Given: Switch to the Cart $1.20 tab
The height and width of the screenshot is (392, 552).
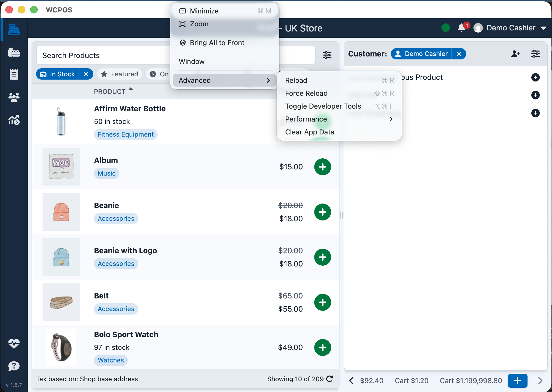Looking at the screenshot, I should [x=412, y=380].
